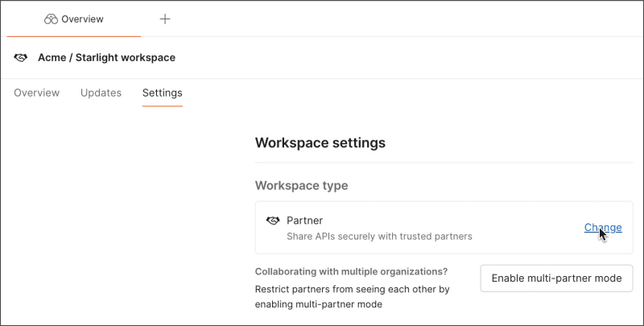This screenshot has width=644, height=326.
Task: Click the Partner workspace type name
Action: click(x=305, y=221)
